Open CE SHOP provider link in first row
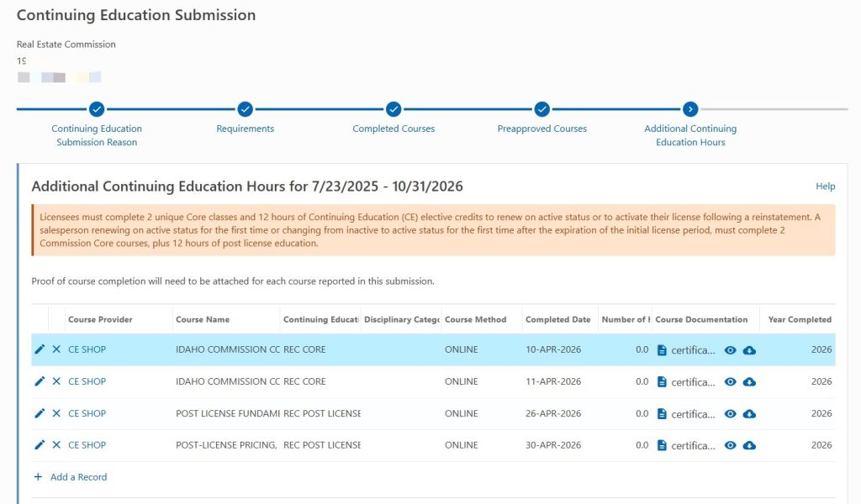Screen dimensions: 861x504 pos(87,349)
